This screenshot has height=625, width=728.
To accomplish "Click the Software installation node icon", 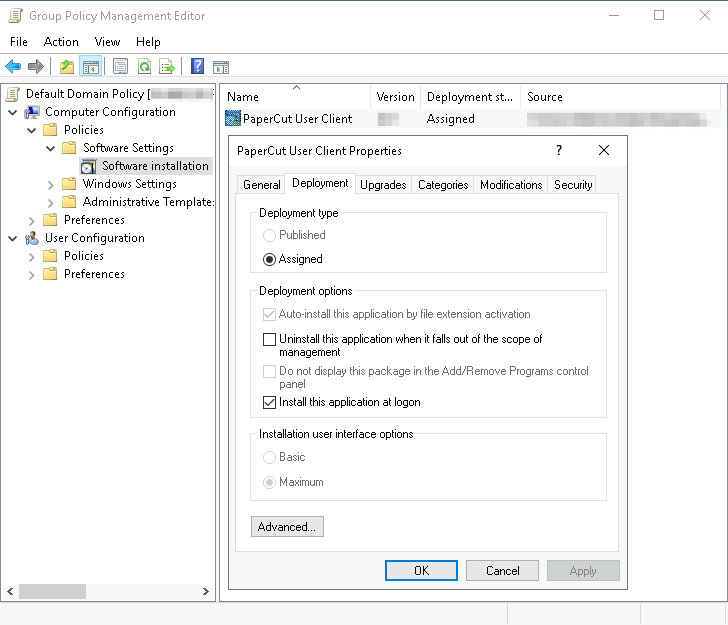I will tap(88, 166).
